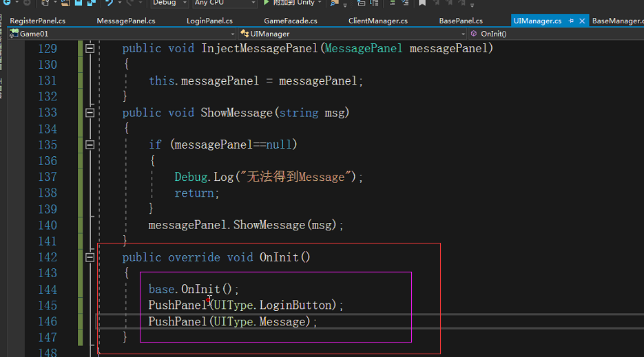Open the bookmark toolbar overflow arrow

(x=472, y=6)
